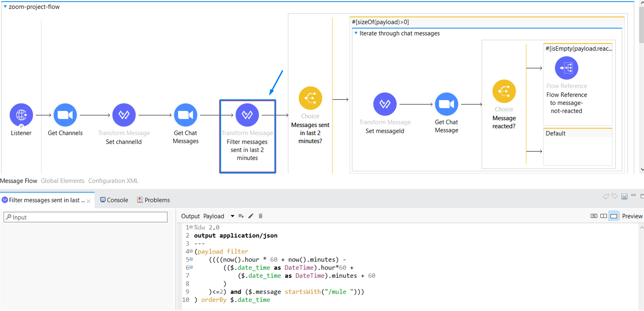The height and width of the screenshot is (311, 644).
Task: Click the zoom-project-flow title text
Action: pyautogui.click(x=34, y=7)
